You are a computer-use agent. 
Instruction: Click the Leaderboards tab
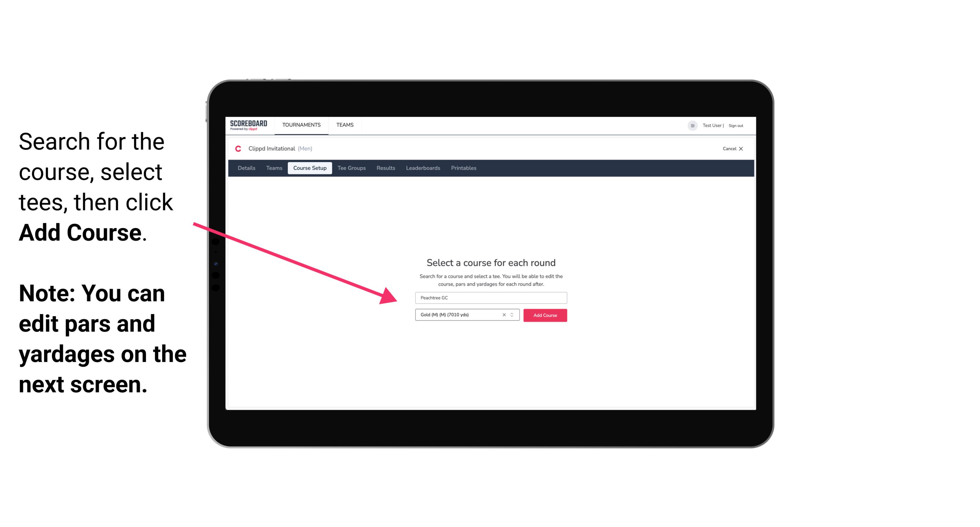point(422,168)
